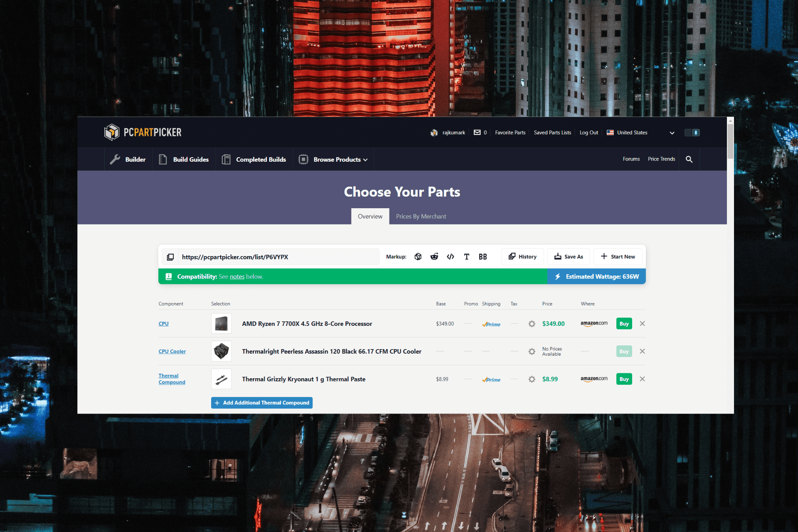Open price settings gear for CPU Cooler row
This screenshot has width=798, height=532.
pyautogui.click(x=532, y=351)
